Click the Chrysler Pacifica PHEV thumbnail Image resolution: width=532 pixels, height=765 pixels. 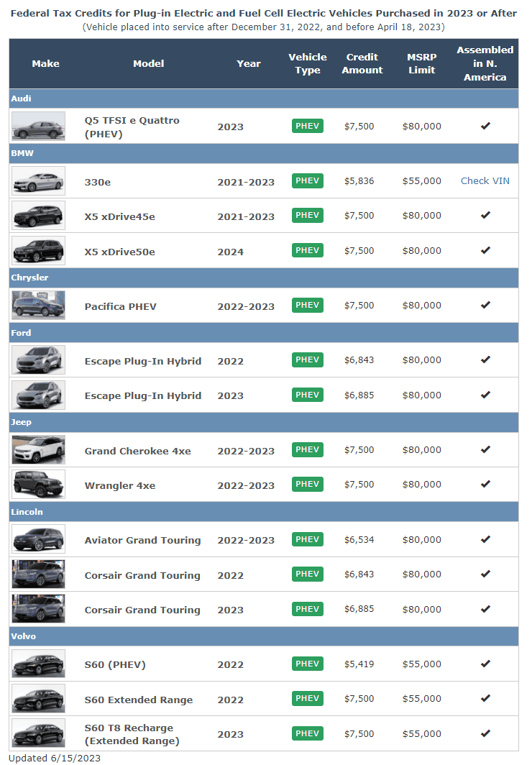pyautogui.click(x=39, y=306)
